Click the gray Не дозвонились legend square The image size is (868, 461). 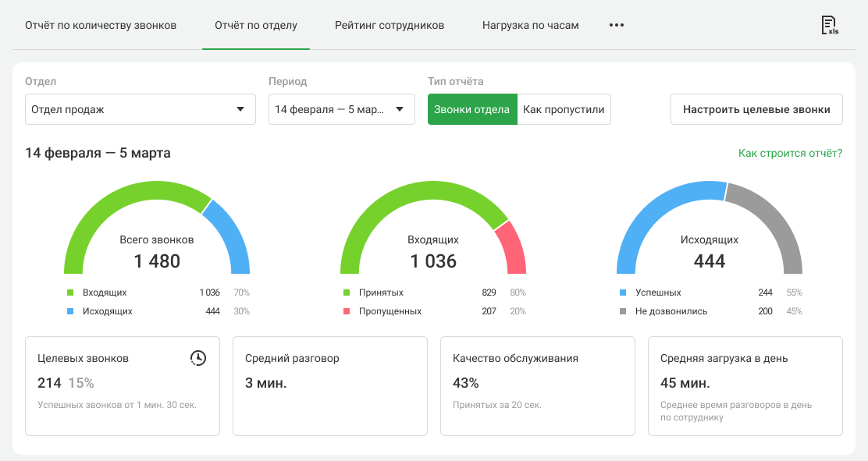[623, 311]
